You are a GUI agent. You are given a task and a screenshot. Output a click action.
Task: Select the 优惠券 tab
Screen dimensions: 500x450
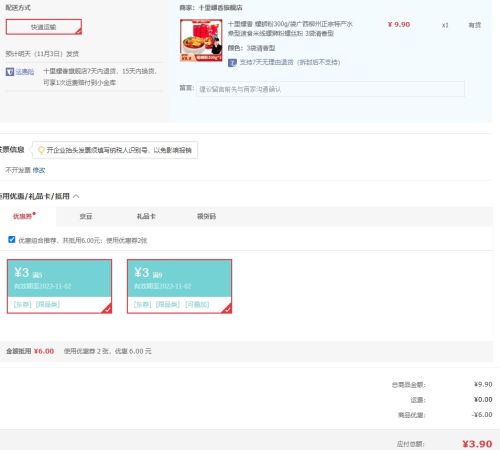(22, 216)
